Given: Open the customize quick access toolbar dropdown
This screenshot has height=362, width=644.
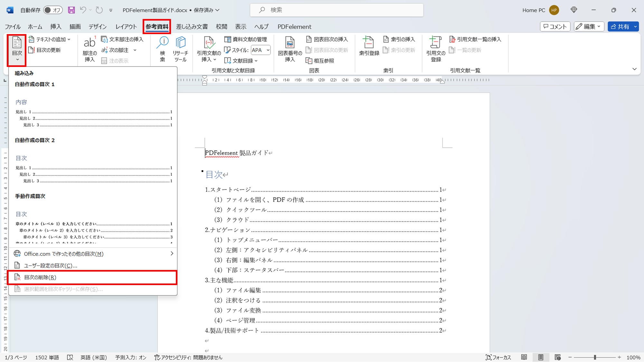Looking at the screenshot, I should (x=111, y=10).
